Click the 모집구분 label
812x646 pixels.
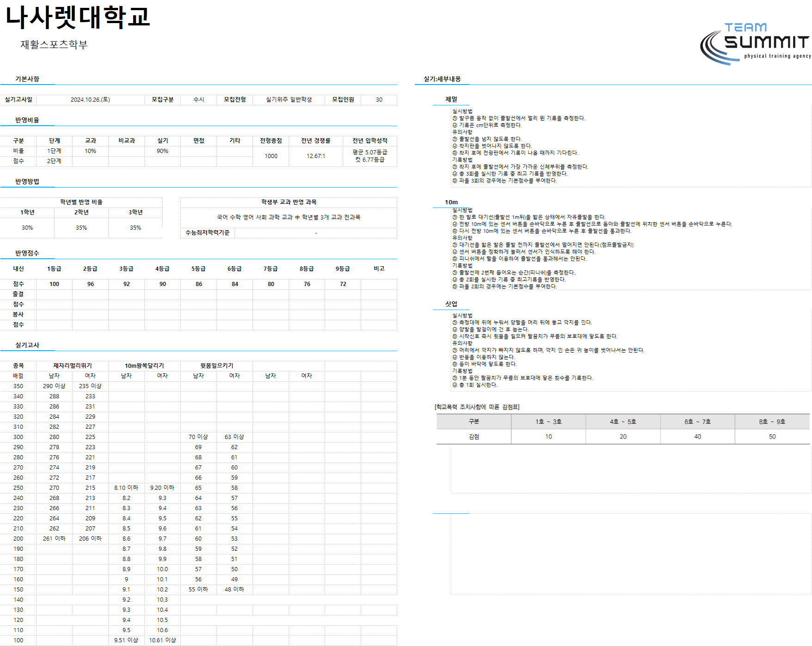[163, 100]
